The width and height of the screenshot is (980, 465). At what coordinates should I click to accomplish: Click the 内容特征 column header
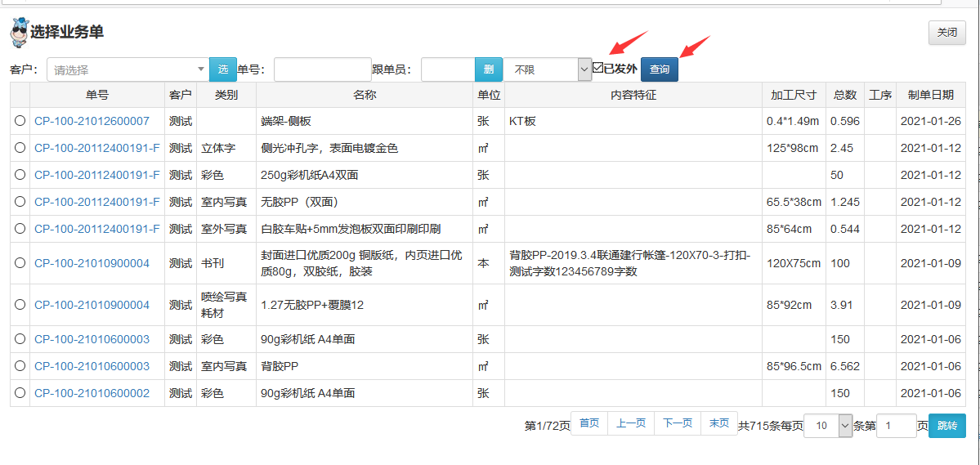(x=633, y=95)
